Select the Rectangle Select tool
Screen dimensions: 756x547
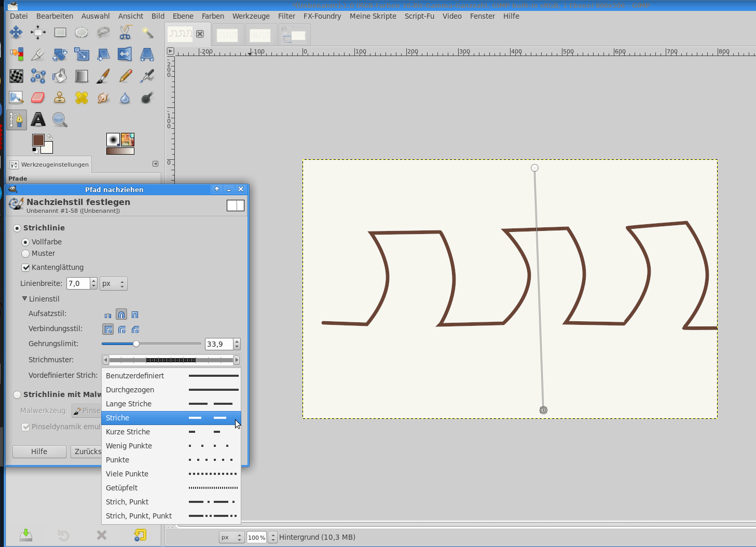click(x=60, y=33)
